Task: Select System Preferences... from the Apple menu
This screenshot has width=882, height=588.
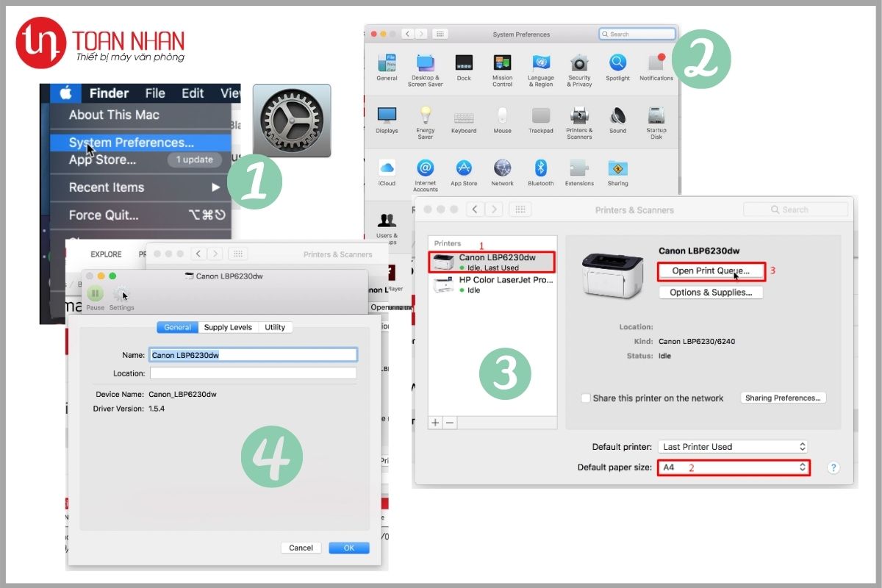Action: tap(140, 143)
